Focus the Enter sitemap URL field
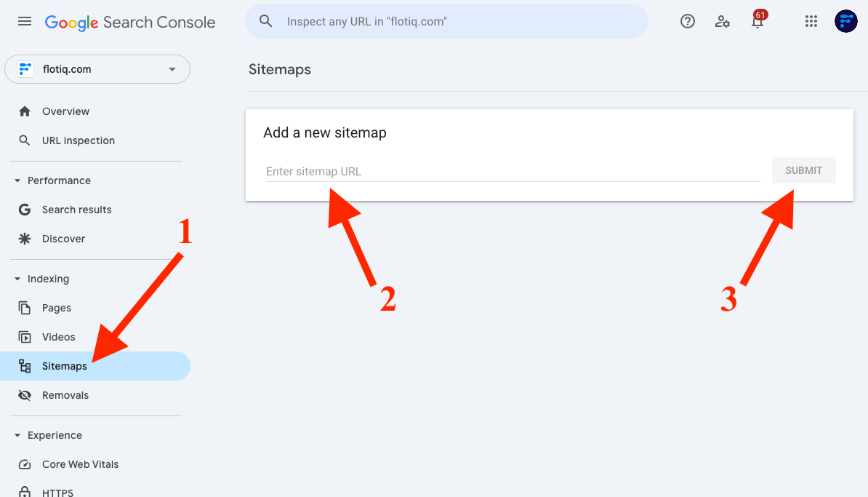Screen dimensions: 868x497 click(x=513, y=171)
